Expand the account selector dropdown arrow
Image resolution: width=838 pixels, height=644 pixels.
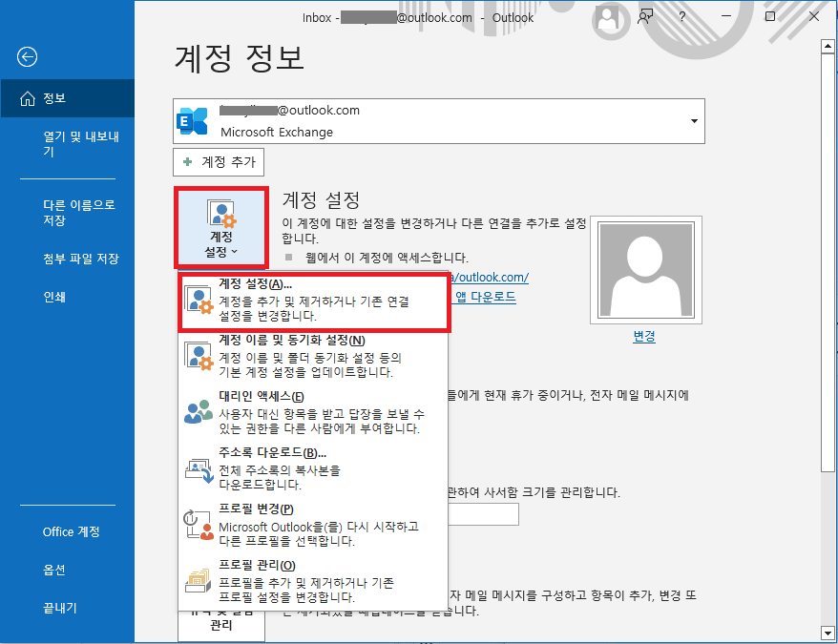click(694, 121)
